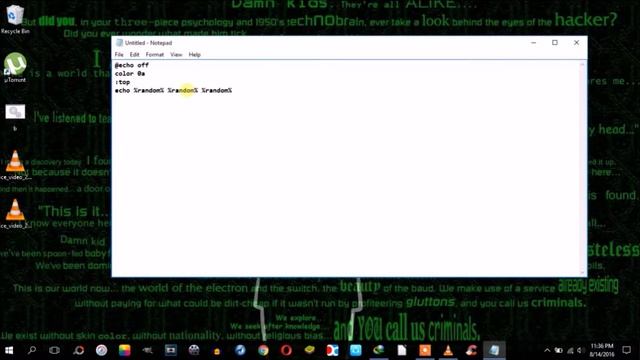Open the Format menu in Notepad
Image resolution: width=640 pixels, height=360 pixels.
coord(155,54)
